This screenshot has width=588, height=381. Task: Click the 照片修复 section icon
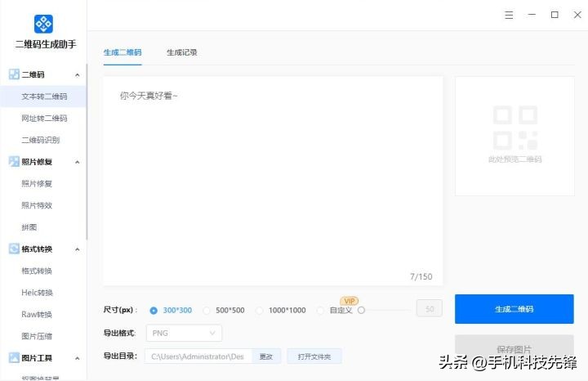(x=14, y=162)
